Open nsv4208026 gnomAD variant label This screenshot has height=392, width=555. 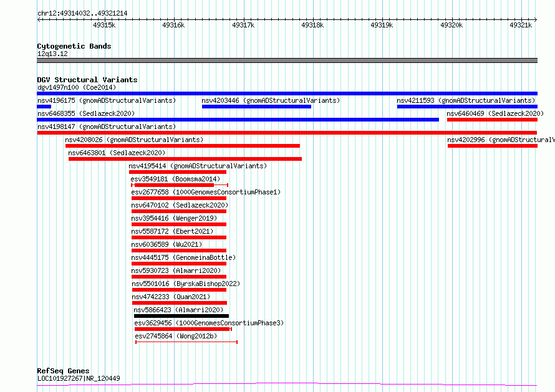[134, 140]
